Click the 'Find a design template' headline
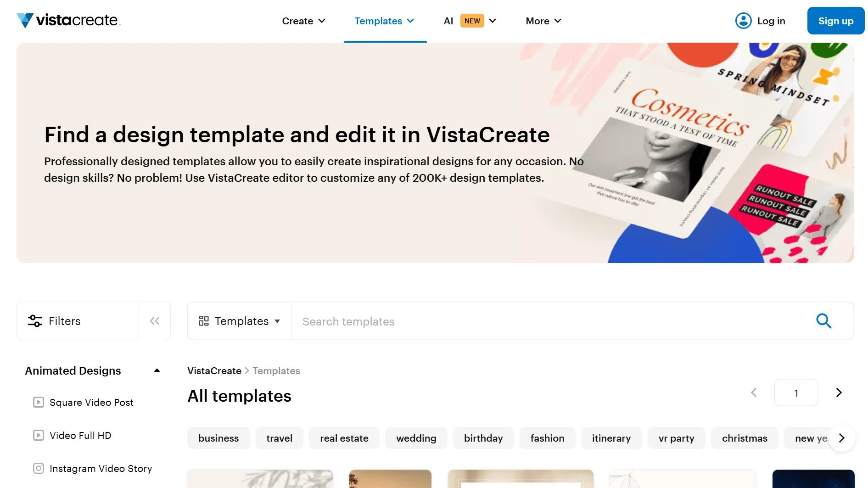The image size is (868, 488). [297, 135]
